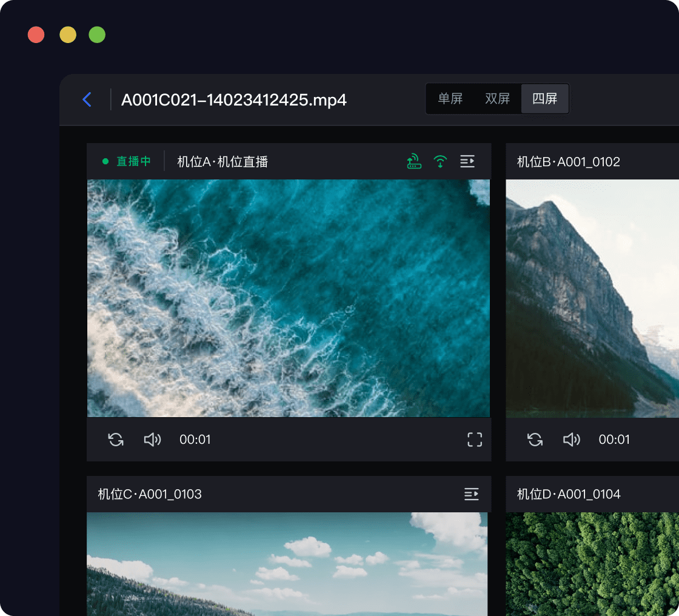
Task: Refresh the 机位A video stream
Action: click(116, 440)
